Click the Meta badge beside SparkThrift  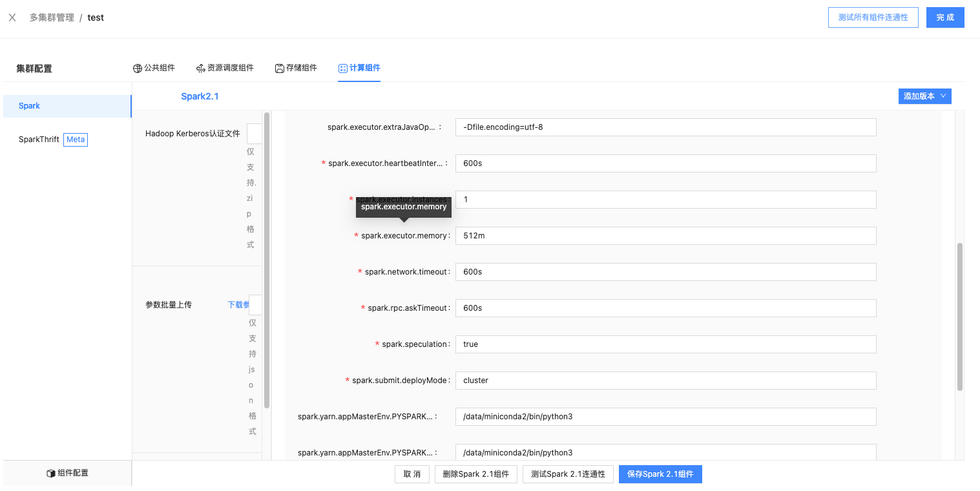point(75,139)
